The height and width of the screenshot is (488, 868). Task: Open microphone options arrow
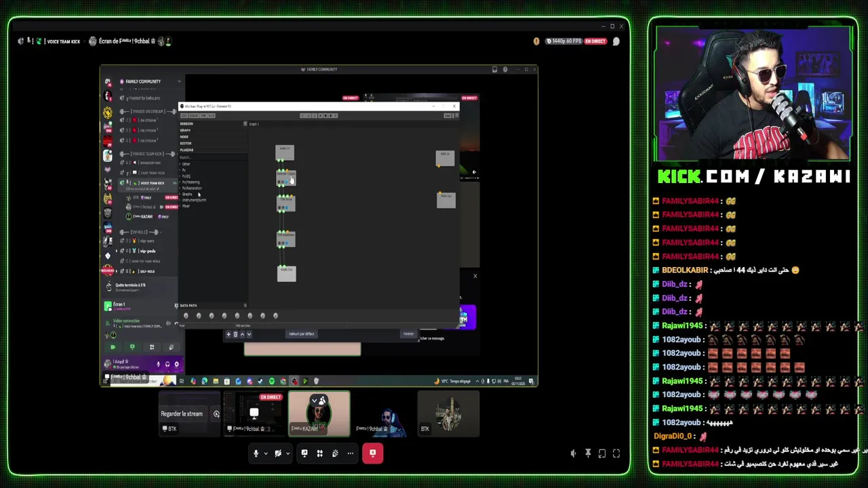[266, 453]
